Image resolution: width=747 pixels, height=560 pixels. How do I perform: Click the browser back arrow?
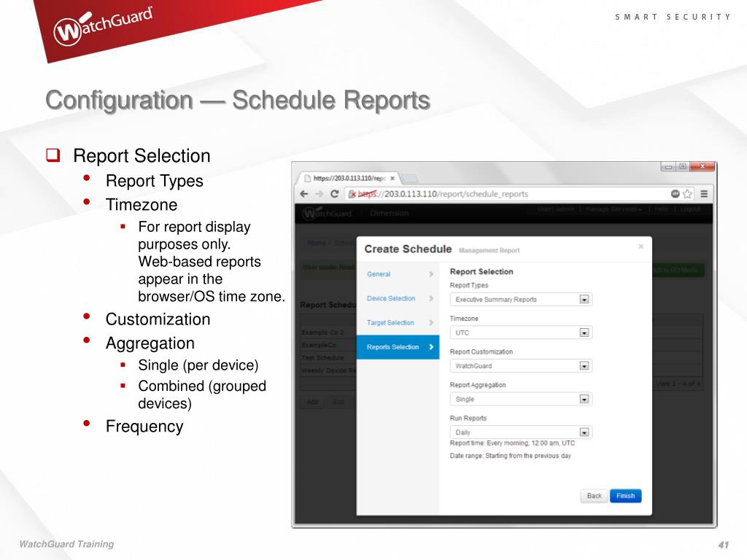click(x=304, y=194)
